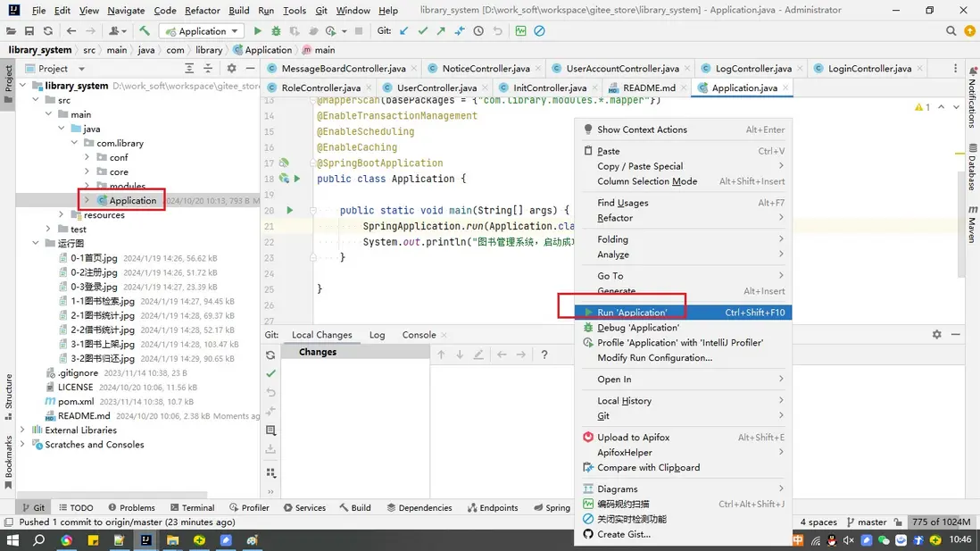The image size is (980, 551).
Task: Click the Git update project arrow icon
Action: [404, 31]
